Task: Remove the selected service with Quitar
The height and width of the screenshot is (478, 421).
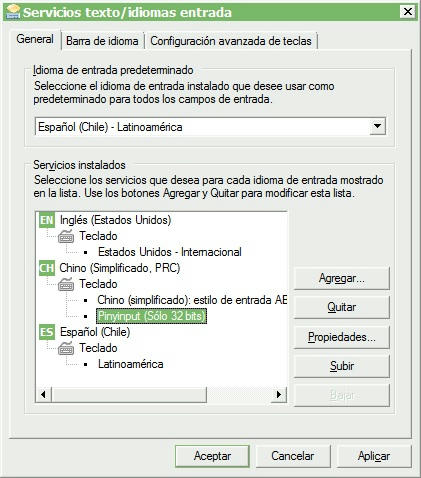Action: coord(342,307)
